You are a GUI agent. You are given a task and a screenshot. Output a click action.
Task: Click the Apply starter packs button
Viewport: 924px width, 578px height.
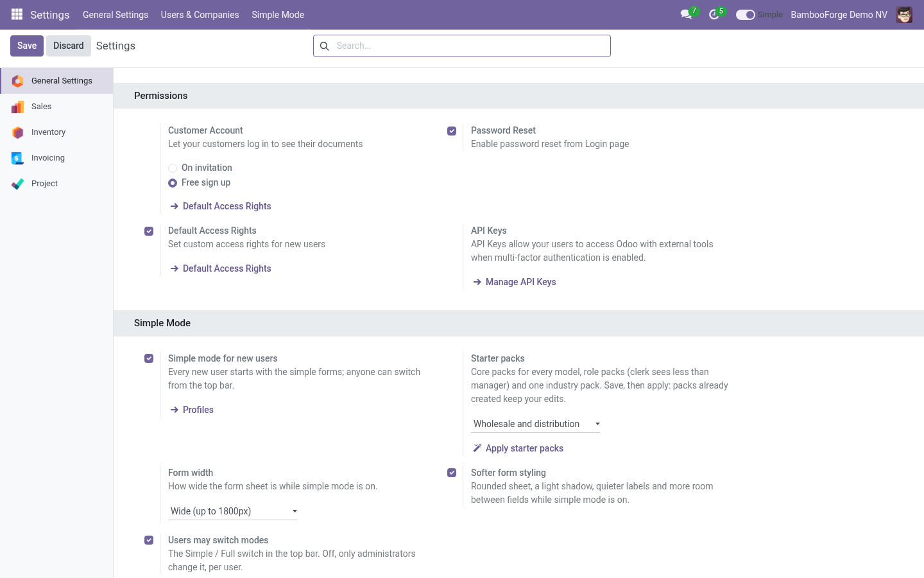(x=518, y=448)
